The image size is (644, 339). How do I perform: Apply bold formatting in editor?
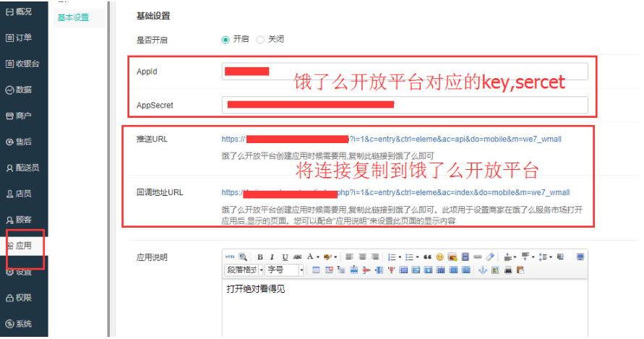[260, 257]
